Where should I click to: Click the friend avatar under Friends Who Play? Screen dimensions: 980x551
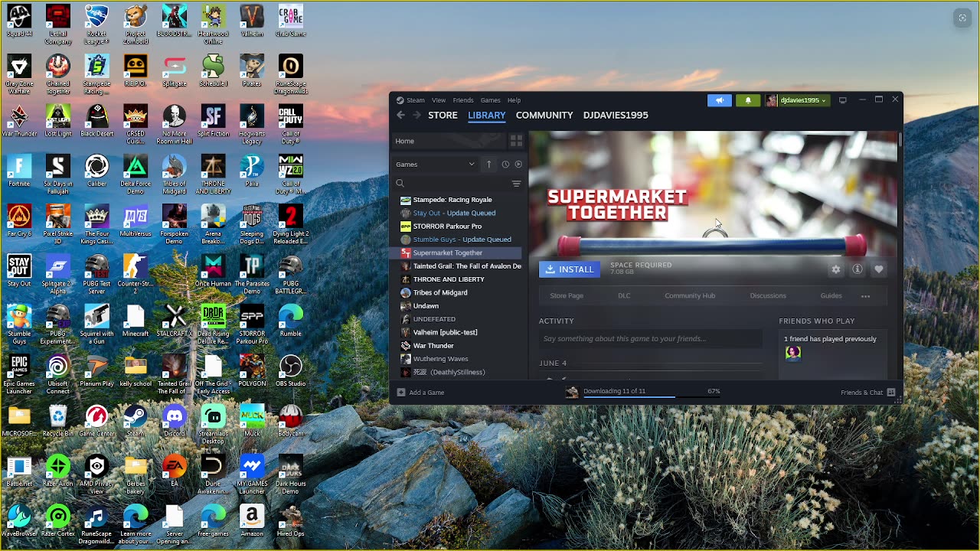[793, 353]
